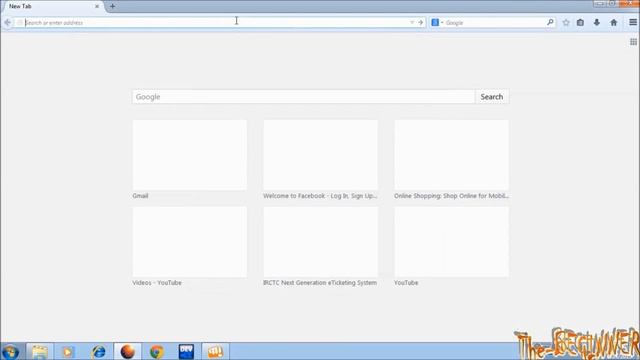Go to the Home page icon
640x360 pixels.
click(613, 23)
